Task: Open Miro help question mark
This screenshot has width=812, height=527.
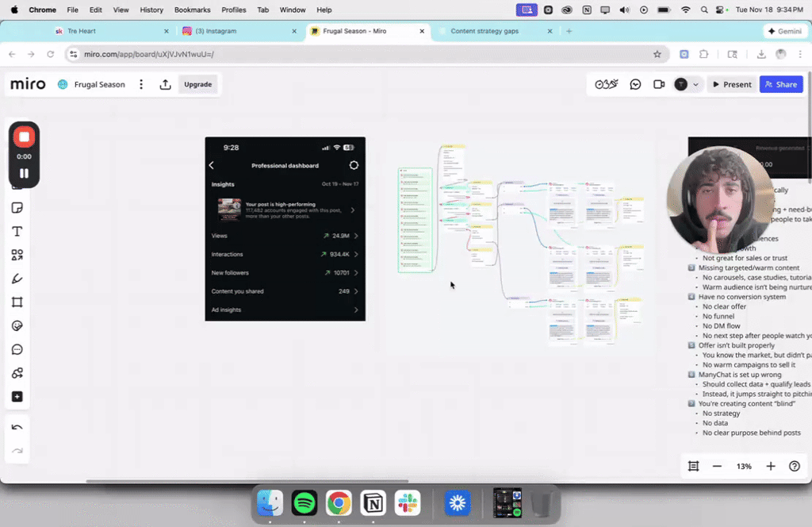Action: [795, 467]
